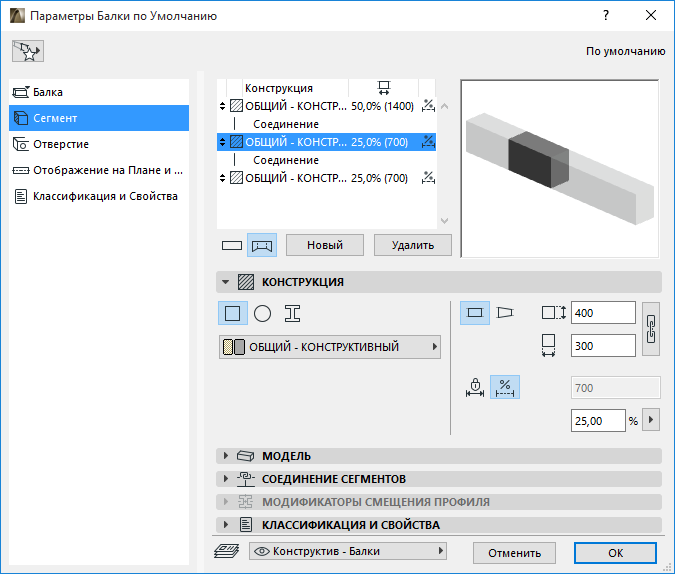The width and height of the screenshot is (675, 574).
Task: Select the circular cross-section shape
Action: pyautogui.click(x=262, y=313)
